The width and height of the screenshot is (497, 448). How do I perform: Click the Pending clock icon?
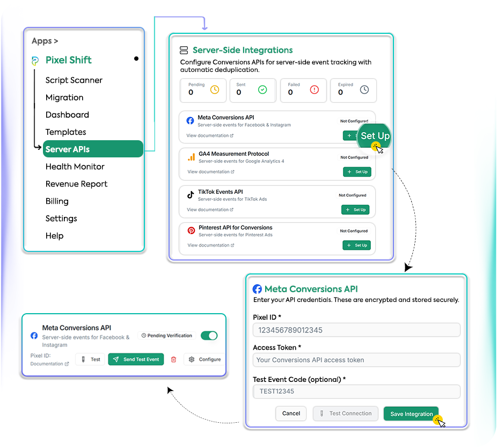215,90
